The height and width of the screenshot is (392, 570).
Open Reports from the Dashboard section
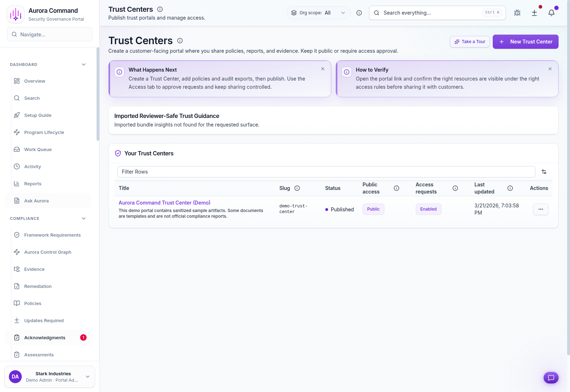tap(32, 184)
